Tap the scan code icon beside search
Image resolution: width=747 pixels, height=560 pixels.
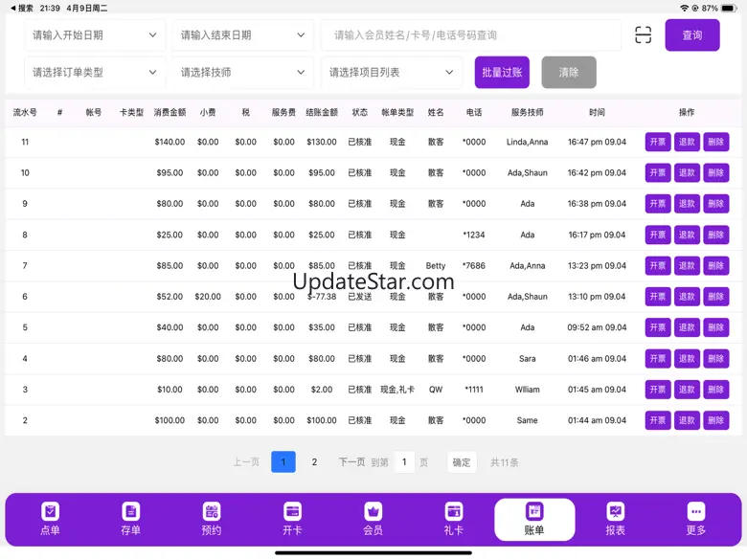(643, 35)
